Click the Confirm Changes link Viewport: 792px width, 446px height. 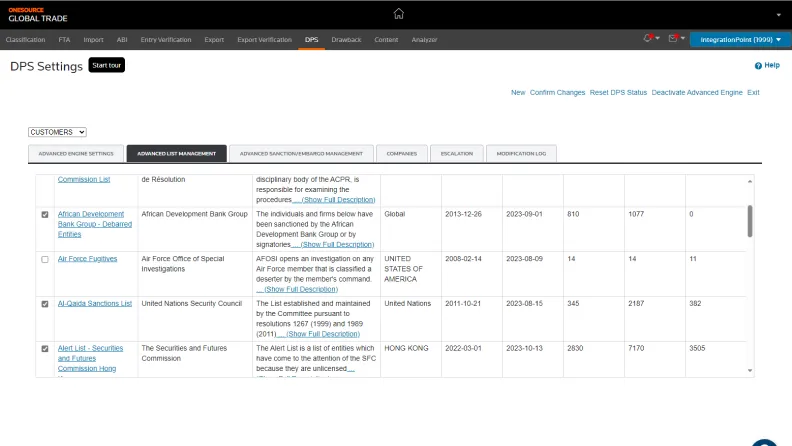(557, 92)
